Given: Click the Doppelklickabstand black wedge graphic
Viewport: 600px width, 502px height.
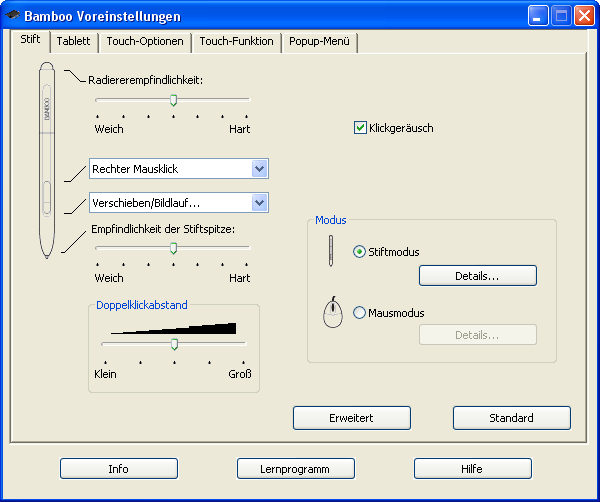Looking at the screenshot, I should [x=174, y=327].
